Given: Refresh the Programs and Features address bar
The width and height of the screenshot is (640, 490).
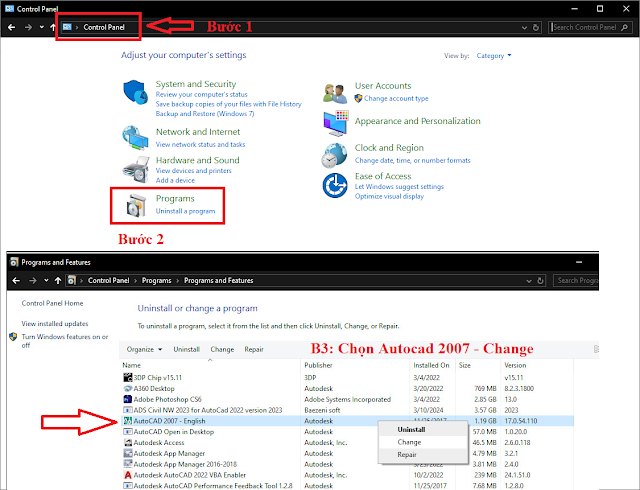Looking at the screenshot, I should pos(540,281).
